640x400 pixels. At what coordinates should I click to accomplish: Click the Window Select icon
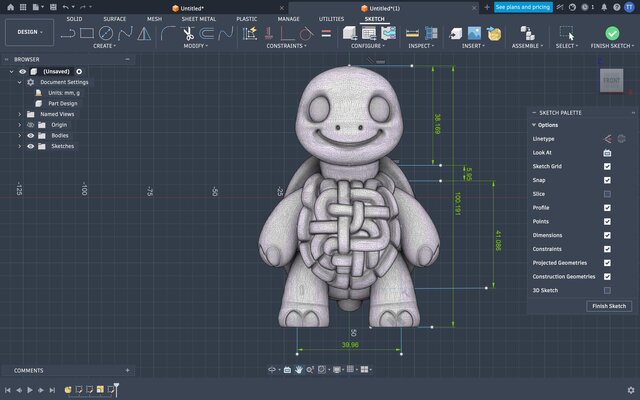click(x=567, y=33)
